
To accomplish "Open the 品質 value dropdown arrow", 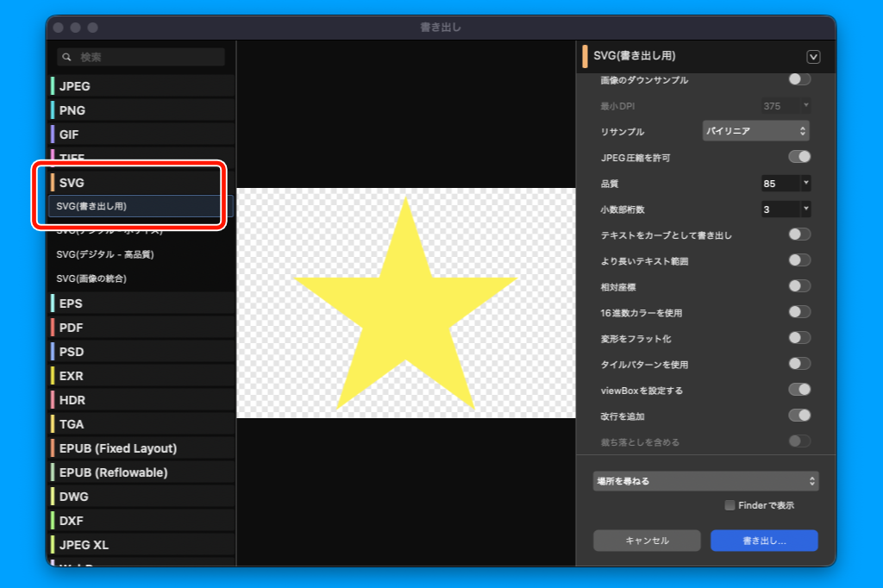I will 806,184.
